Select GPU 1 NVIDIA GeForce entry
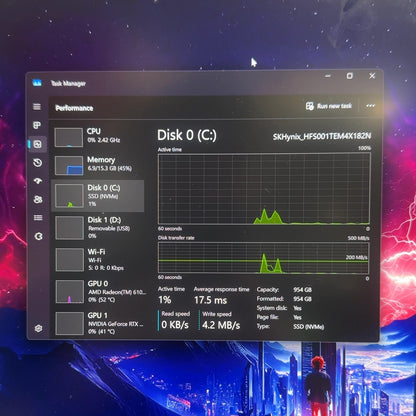This screenshot has width=416, height=416. point(99,323)
